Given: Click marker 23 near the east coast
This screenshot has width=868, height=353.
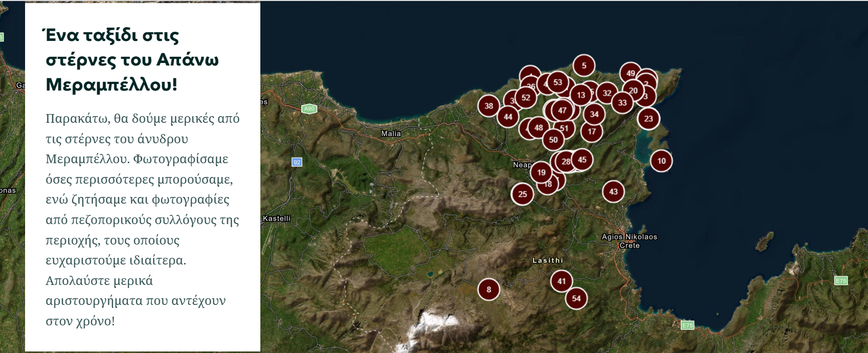Looking at the screenshot, I should [x=648, y=119].
